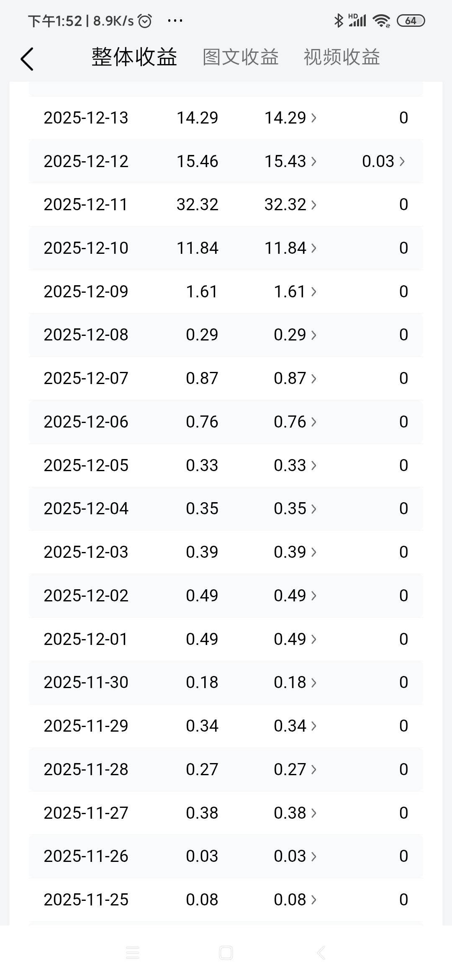Tap the Wi-Fi signal icon
This screenshot has height=980, width=452.
[x=382, y=21]
